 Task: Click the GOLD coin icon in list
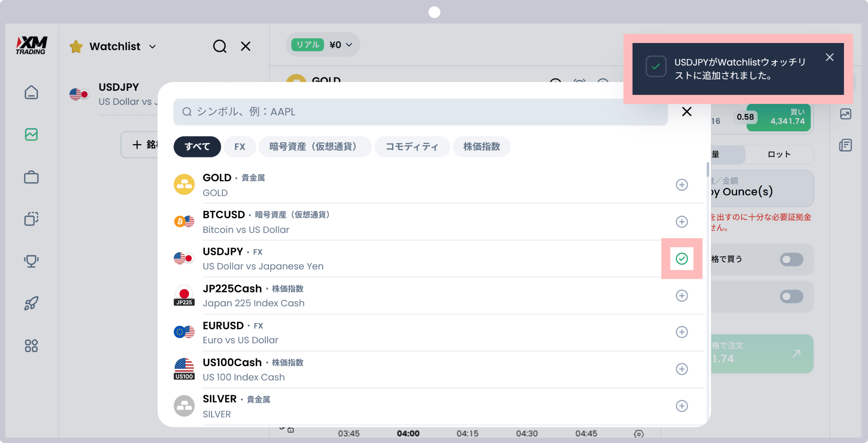(x=184, y=184)
